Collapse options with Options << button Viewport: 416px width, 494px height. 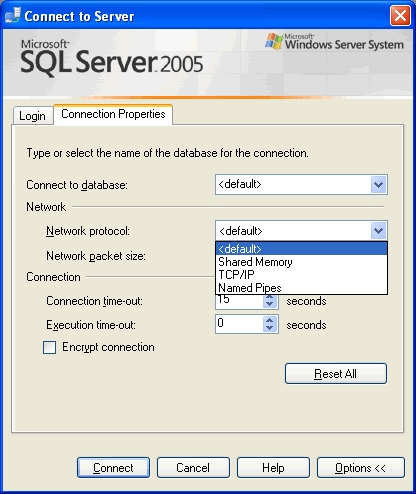click(361, 468)
